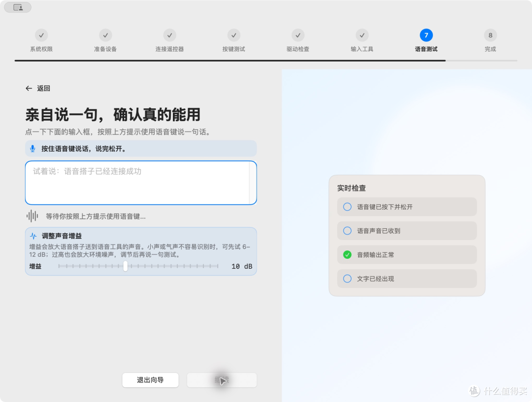Click the gain slider handle

click(x=126, y=266)
